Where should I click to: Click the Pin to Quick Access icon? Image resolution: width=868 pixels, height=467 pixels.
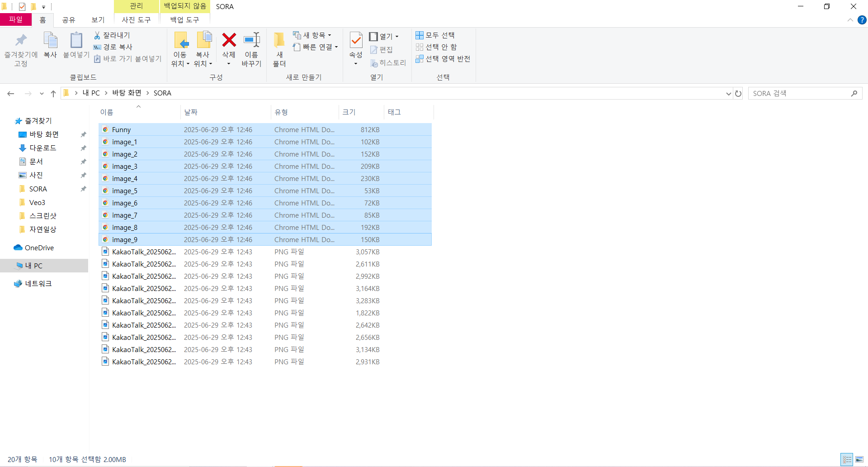(21, 41)
